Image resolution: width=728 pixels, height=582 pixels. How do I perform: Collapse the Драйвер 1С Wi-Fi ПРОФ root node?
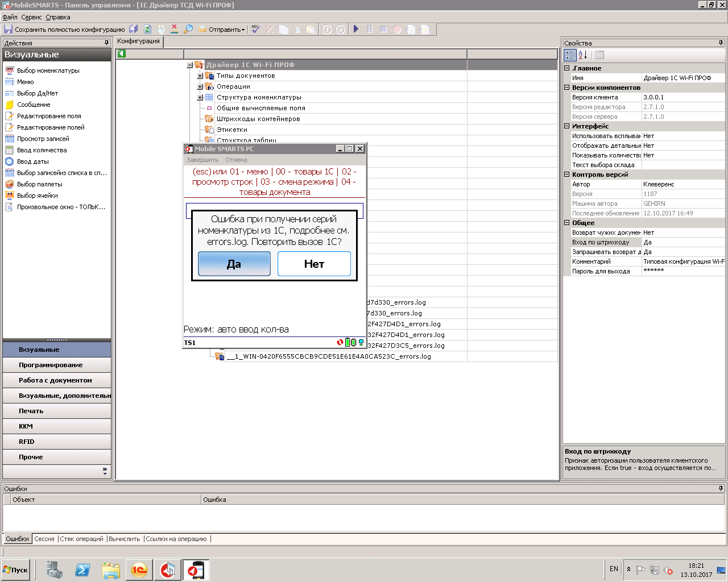click(x=190, y=65)
